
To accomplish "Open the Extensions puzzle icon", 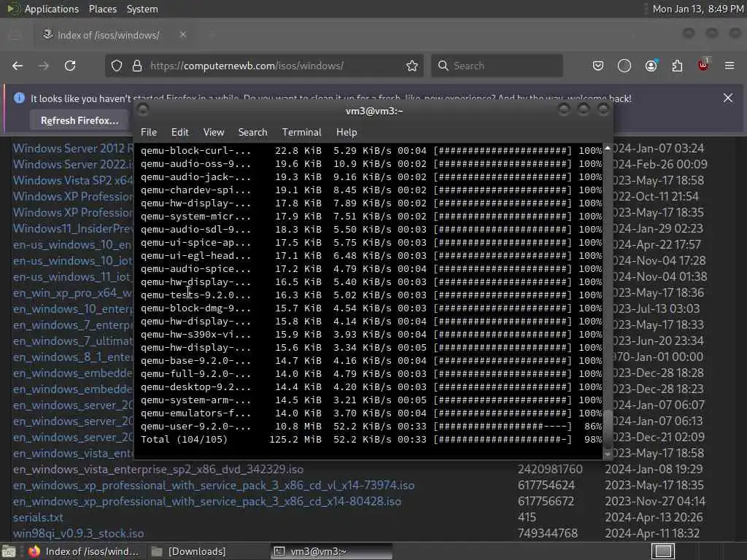I will [x=677, y=66].
